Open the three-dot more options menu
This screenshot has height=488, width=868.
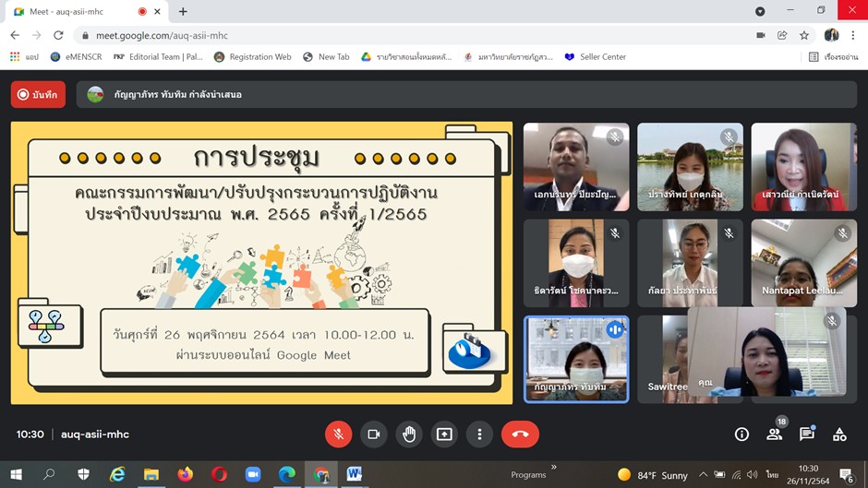[479, 434]
